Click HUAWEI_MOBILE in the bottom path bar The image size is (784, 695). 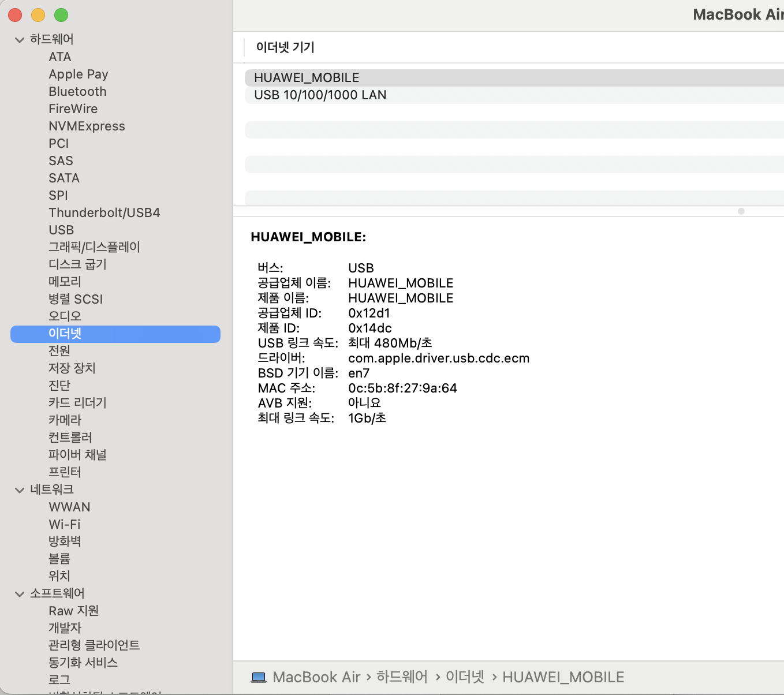(563, 677)
